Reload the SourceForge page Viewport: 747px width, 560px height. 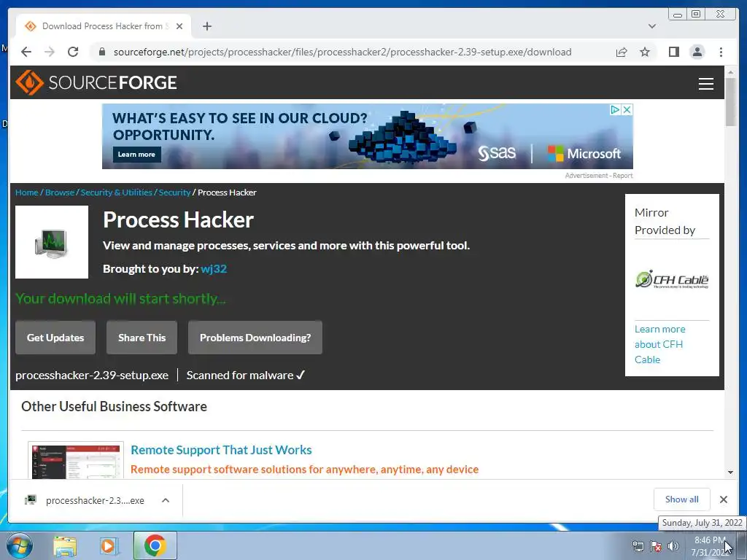click(73, 52)
